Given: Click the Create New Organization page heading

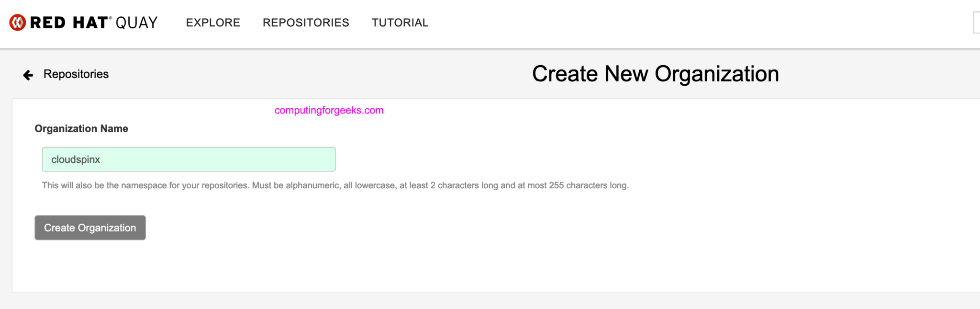Looking at the screenshot, I should [x=655, y=74].
